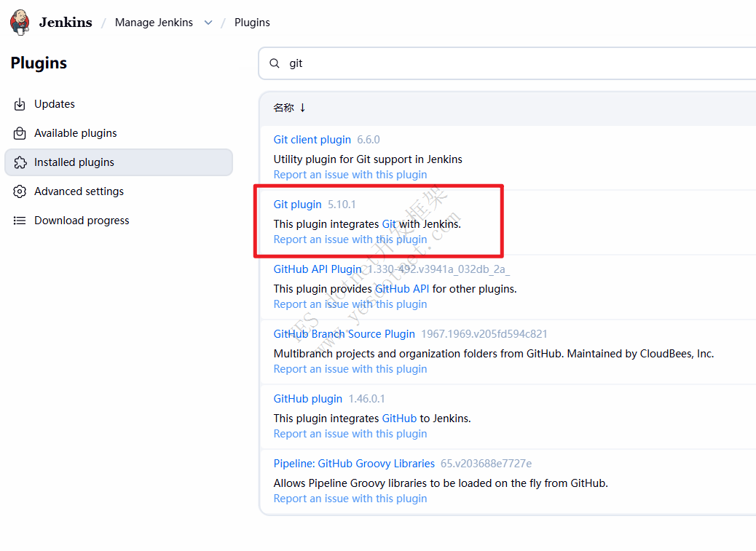Click version text 65.v203688e7727e
Image resolution: width=756 pixels, height=551 pixels.
coord(486,464)
